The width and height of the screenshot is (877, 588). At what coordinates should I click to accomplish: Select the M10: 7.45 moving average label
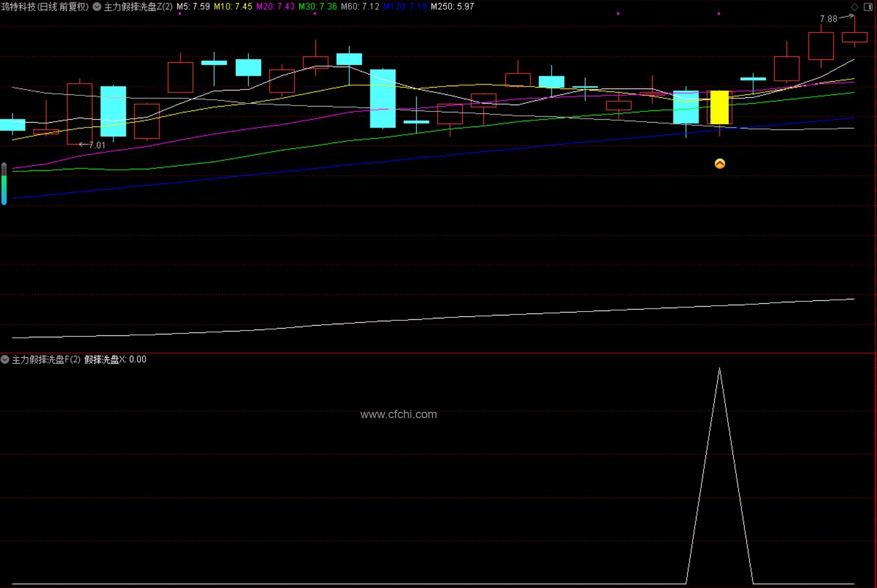pyautogui.click(x=233, y=7)
